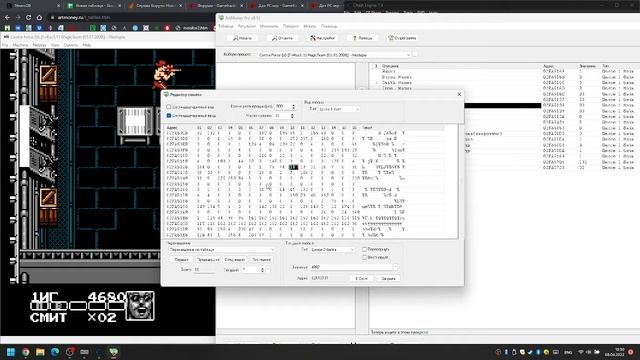
Task: Click the value input field in memory editor
Action: click(x=351, y=267)
